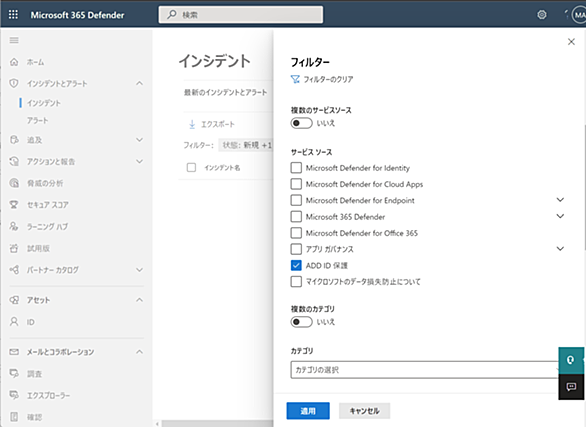The image size is (586, 427).
Task: Expand Microsoft 365 Defender source chevron
Action: coord(560,216)
